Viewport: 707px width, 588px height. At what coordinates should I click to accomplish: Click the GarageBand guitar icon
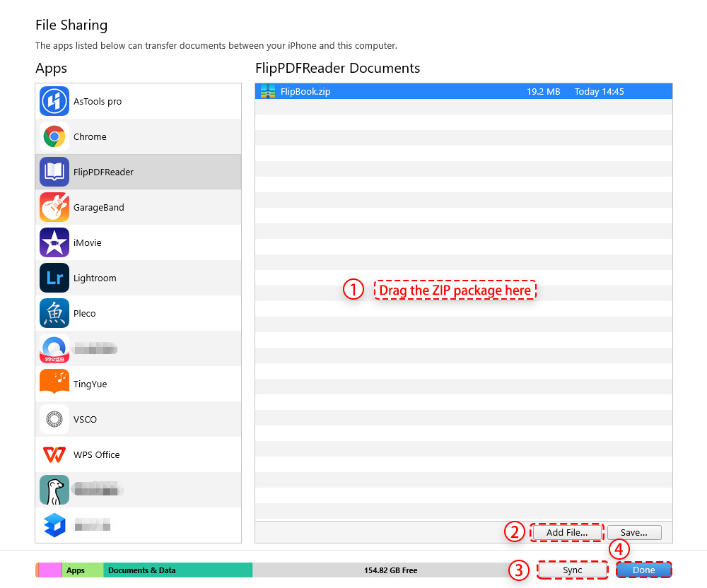[x=54, y=207]
